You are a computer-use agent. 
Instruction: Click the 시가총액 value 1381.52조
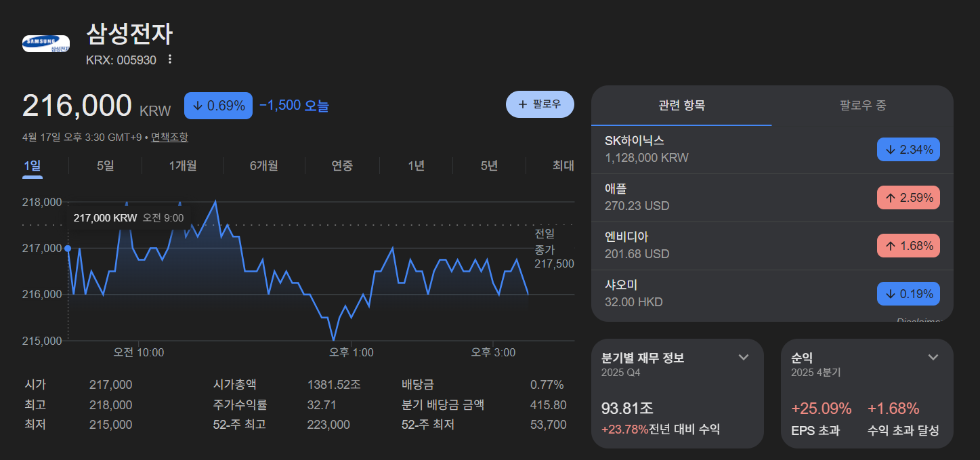[334, 385]
